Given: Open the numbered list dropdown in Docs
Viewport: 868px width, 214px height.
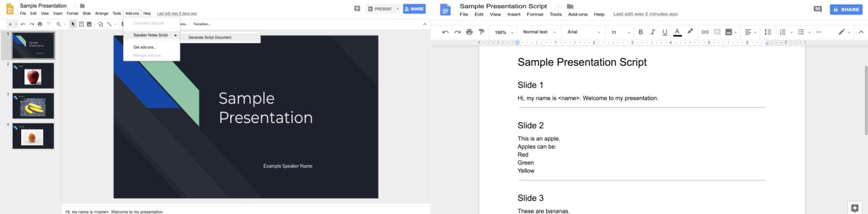Looking at the screenshot, I should click(785, 32).
